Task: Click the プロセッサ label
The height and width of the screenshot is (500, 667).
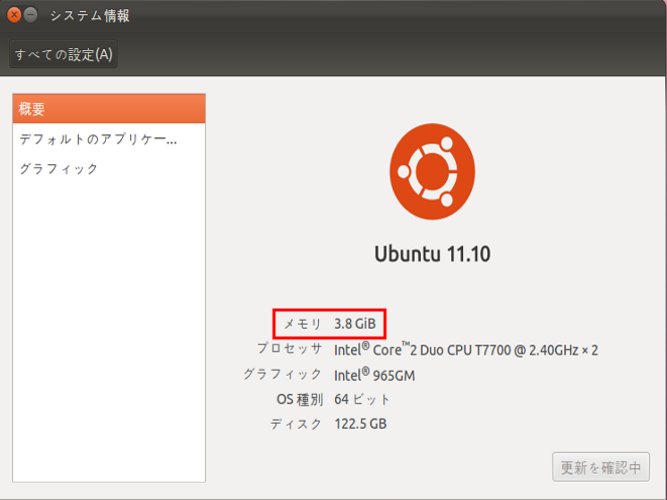Action: (290, 349)
